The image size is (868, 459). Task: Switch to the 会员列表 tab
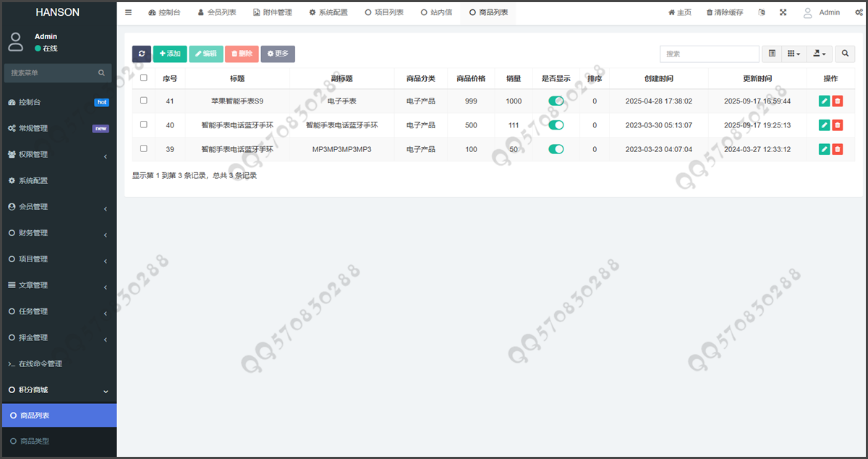216,12
